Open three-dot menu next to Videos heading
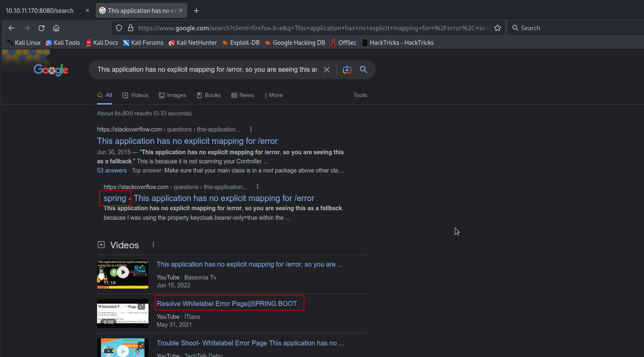 click(153, 245)
